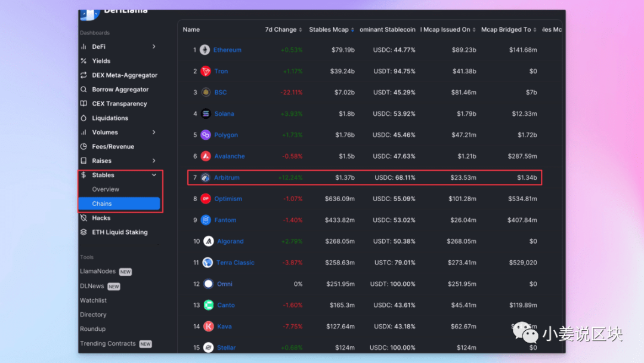Expand the DeFi submenu chevron
The width and height of the screenshot is (644, 363).
[x=154, y=47]
